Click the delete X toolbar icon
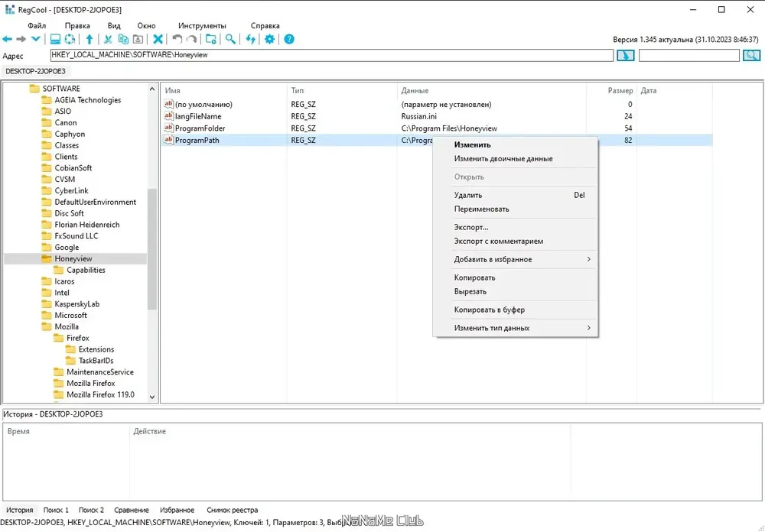Image resolution: width=765 pixels, height=532 pixels. pos(158,39)
